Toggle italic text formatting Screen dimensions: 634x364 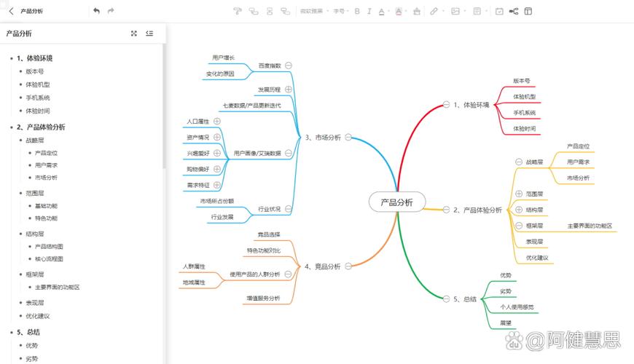click(369, 11)
